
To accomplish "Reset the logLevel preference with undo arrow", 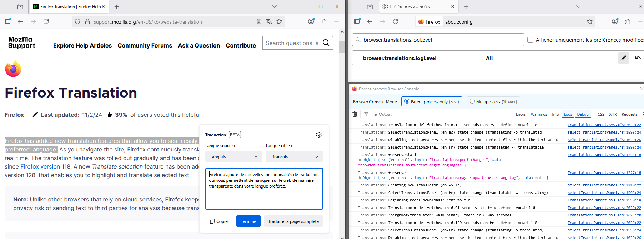I will [638, 58].
